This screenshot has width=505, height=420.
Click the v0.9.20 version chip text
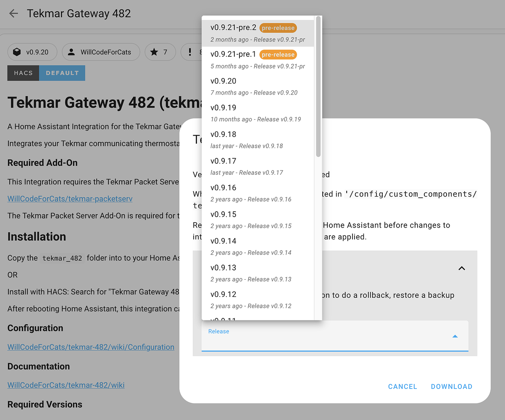[x=37, y=52]
